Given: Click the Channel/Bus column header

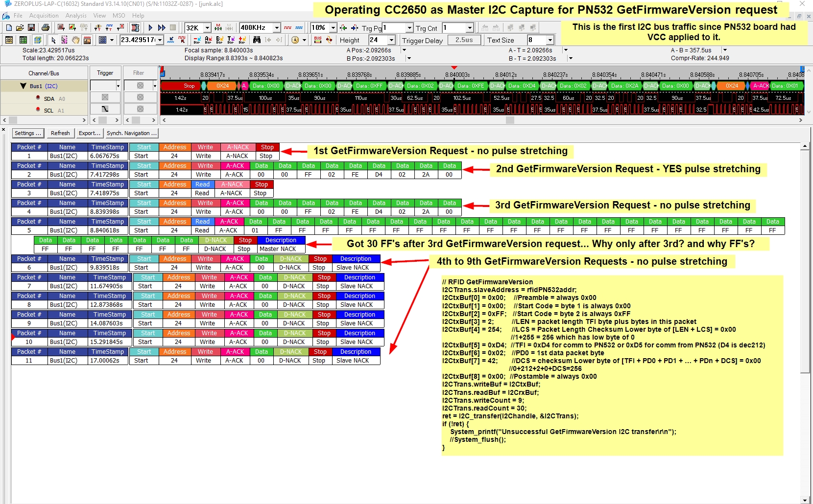Looking at the screenshot, I should 44,73.
